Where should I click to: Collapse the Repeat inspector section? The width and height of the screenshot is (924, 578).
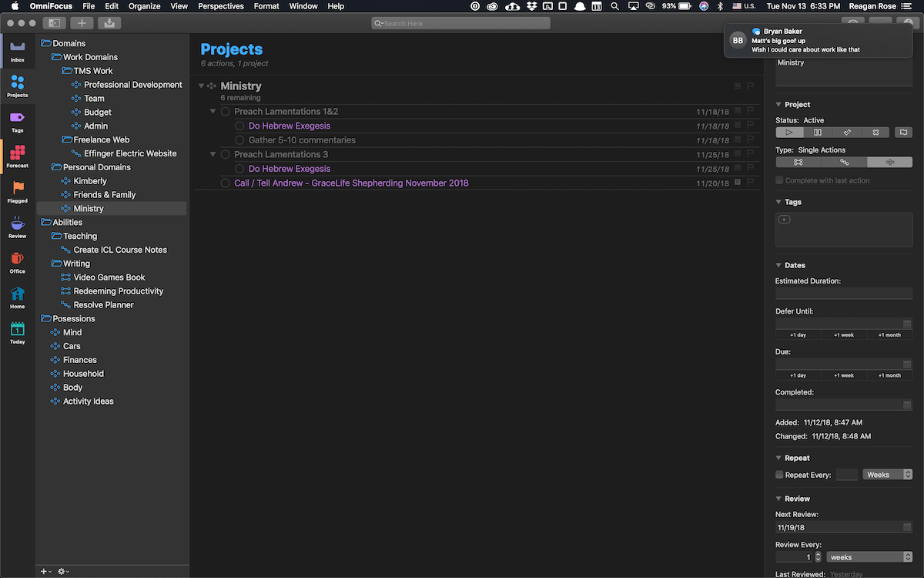778,459
